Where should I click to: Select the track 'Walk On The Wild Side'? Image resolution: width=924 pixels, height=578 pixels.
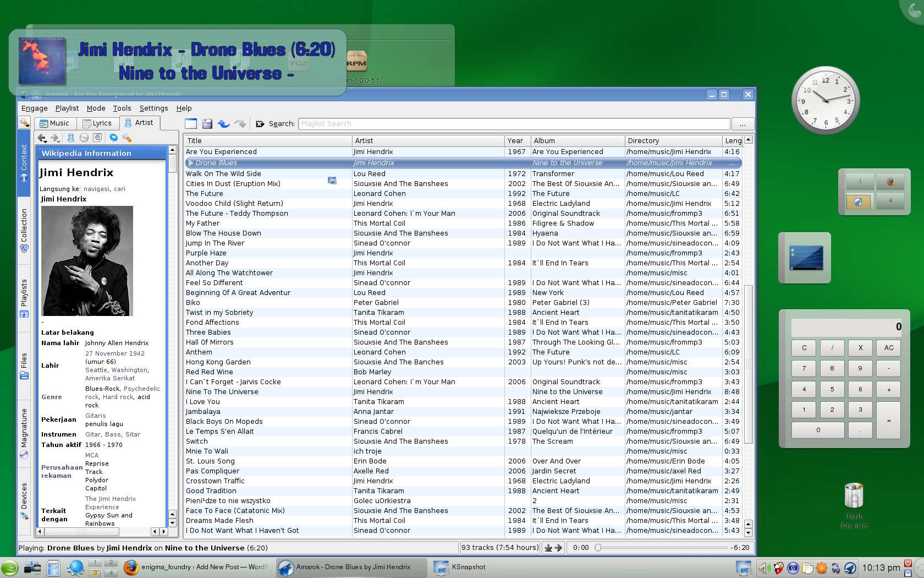(x=464, y=174)
